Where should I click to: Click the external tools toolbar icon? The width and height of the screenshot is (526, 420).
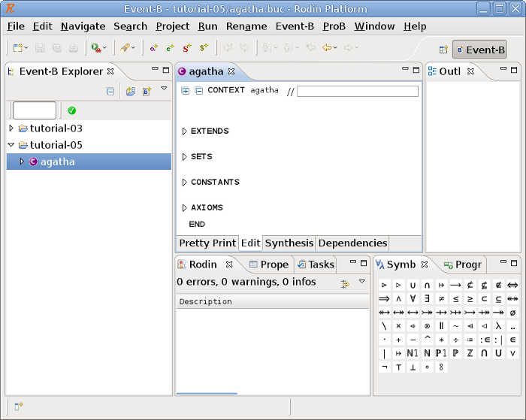coord(125,48)
